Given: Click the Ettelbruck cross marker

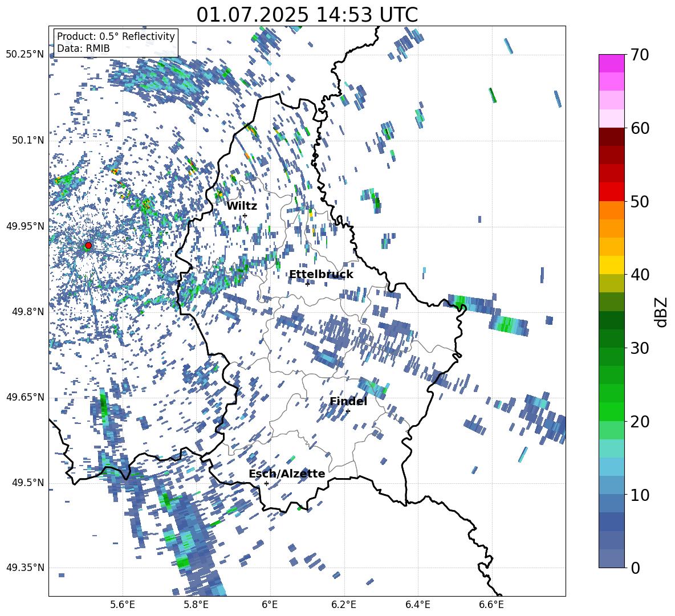Looking at the screenshot, I should coord(307,284).
